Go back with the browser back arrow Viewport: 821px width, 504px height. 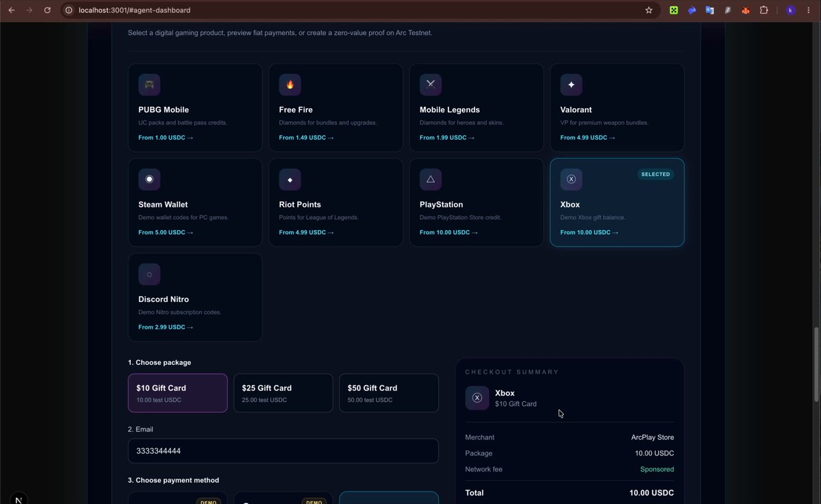tap(12, 10)
